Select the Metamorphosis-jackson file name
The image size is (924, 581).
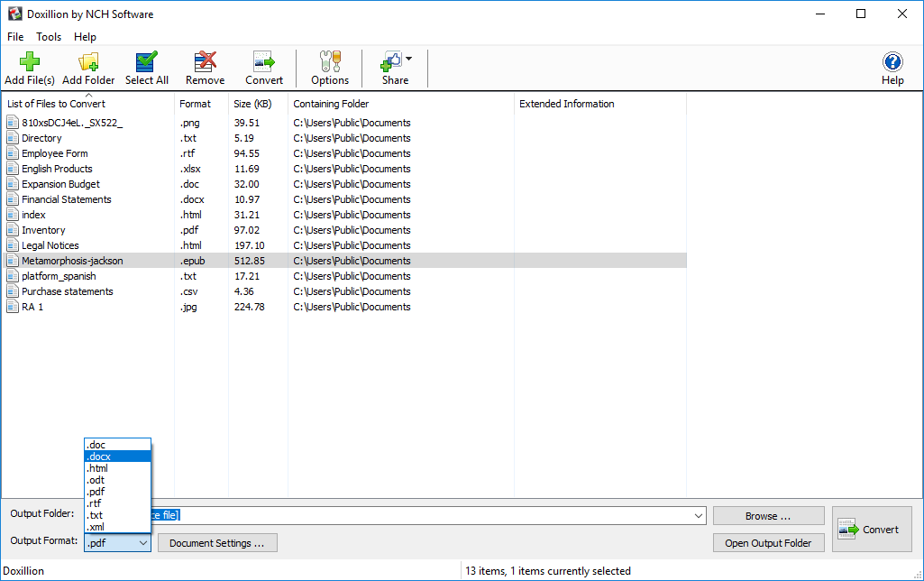tap(72, 261)
